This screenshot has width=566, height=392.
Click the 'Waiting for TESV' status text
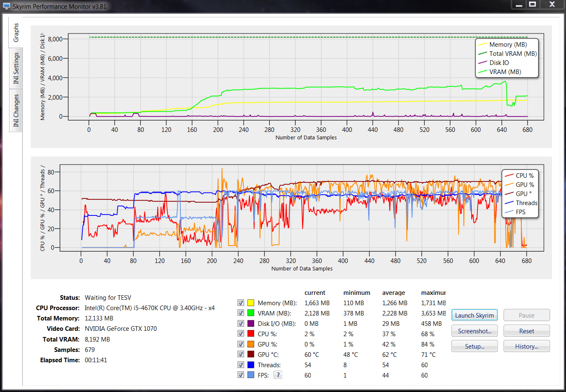(108, 298)
